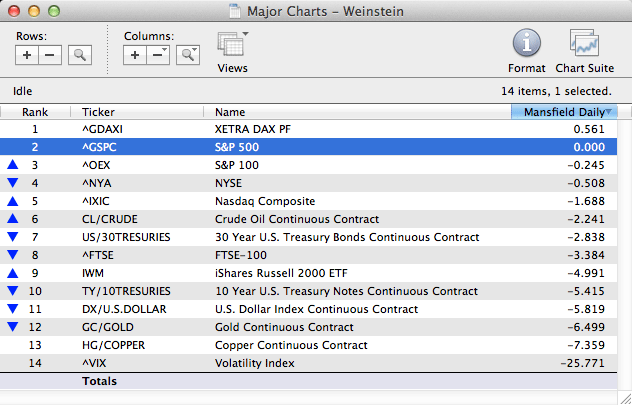The height and width of the screenshot is (405, 632).
Task: Open the Views menu icon
Action: pos(232,46)
